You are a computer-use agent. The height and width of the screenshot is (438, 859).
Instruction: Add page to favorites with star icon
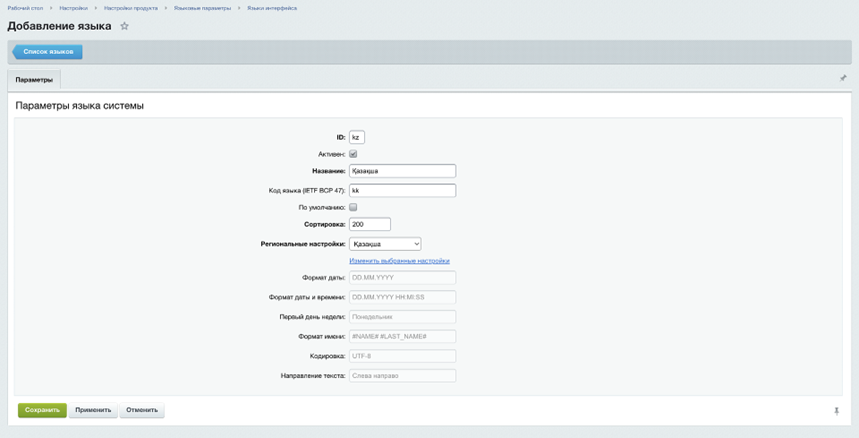click(x=124, y=26)
